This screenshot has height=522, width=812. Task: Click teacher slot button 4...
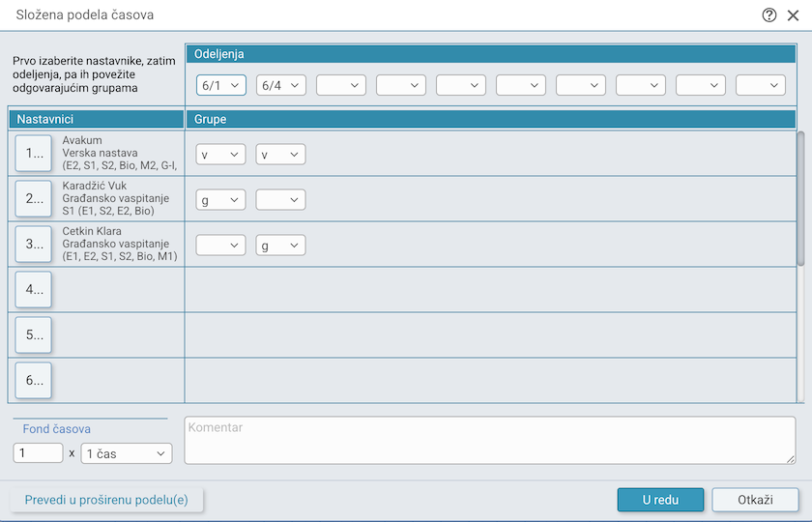pos(34,289)
